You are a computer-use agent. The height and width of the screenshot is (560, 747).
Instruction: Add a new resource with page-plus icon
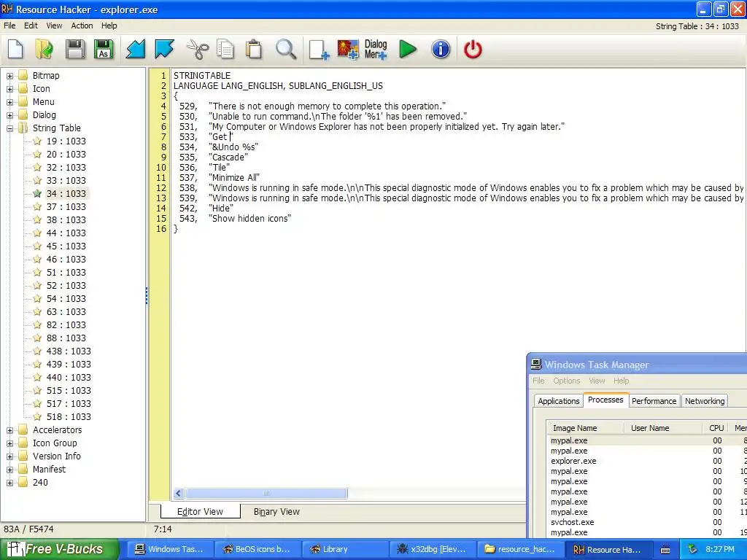pos(319,50)
